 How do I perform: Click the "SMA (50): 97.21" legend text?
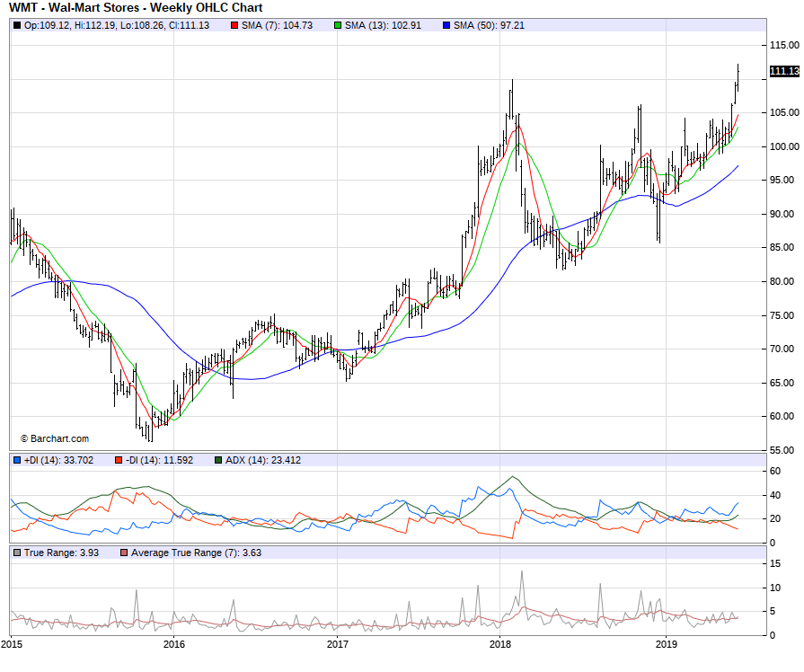pyautogui.click(x=490, y=25)
